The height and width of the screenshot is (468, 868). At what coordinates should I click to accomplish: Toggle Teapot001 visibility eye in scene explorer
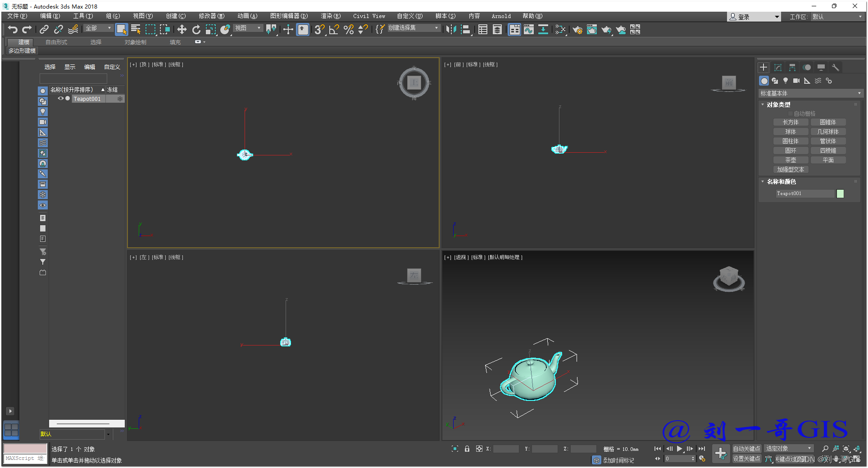(60, 99)
